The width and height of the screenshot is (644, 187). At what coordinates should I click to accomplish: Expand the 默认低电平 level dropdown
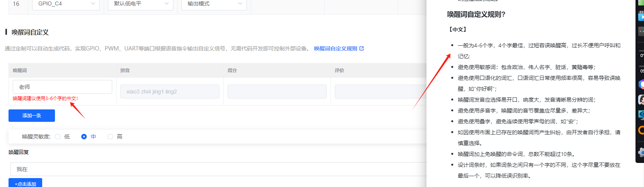point(141,4)
